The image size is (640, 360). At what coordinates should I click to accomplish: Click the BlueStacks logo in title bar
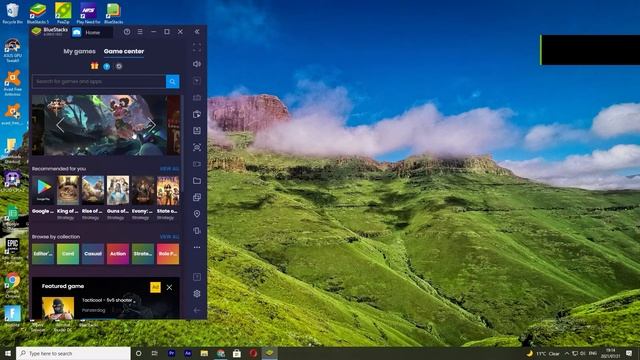point(37,32)
